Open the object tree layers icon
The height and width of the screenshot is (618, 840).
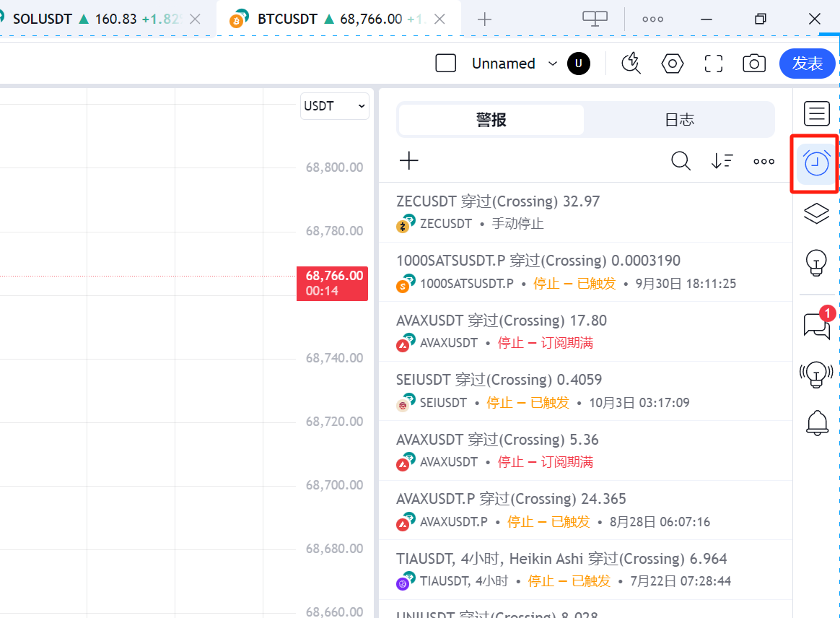(816, 213)
